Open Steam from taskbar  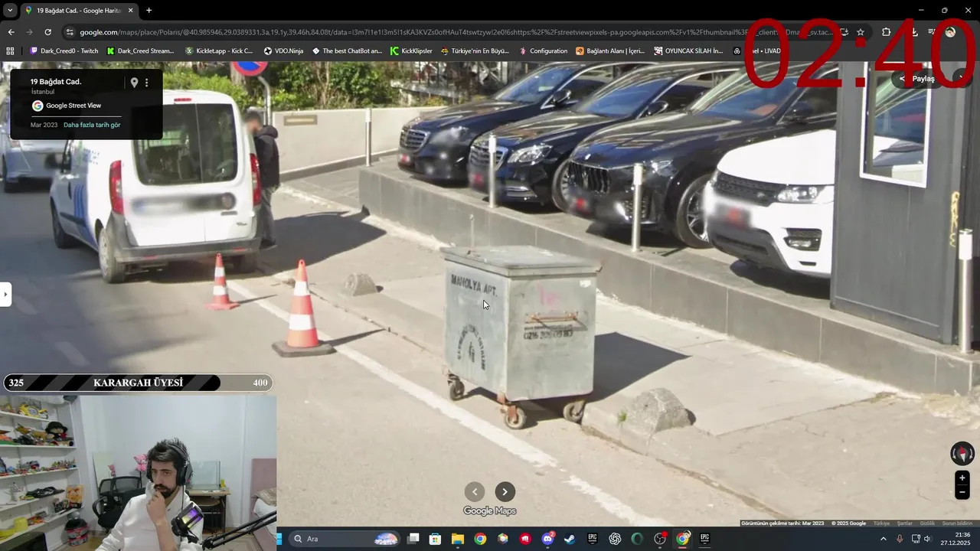[x=570, y=539]
